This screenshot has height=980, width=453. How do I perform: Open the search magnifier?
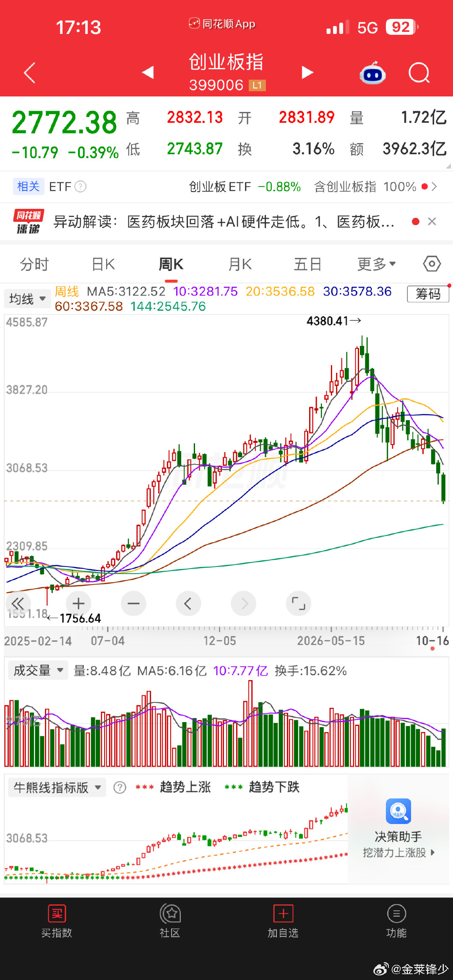[x=419, y=73]
